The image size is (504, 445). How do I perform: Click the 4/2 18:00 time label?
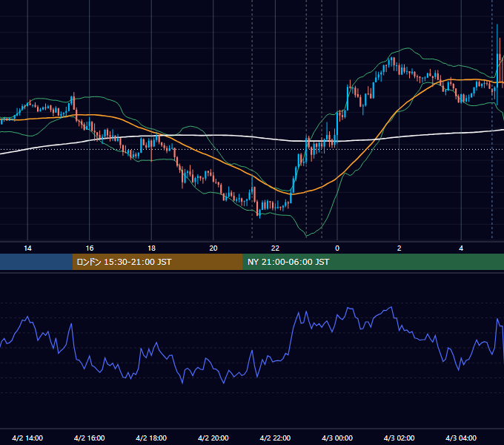click(x=151, y=438)
